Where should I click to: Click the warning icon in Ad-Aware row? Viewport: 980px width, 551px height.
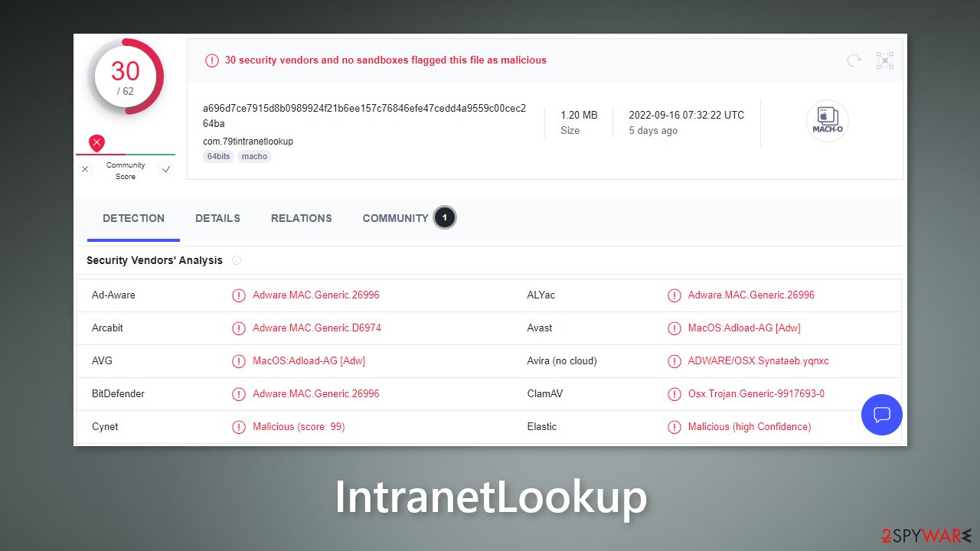[239, 295]
